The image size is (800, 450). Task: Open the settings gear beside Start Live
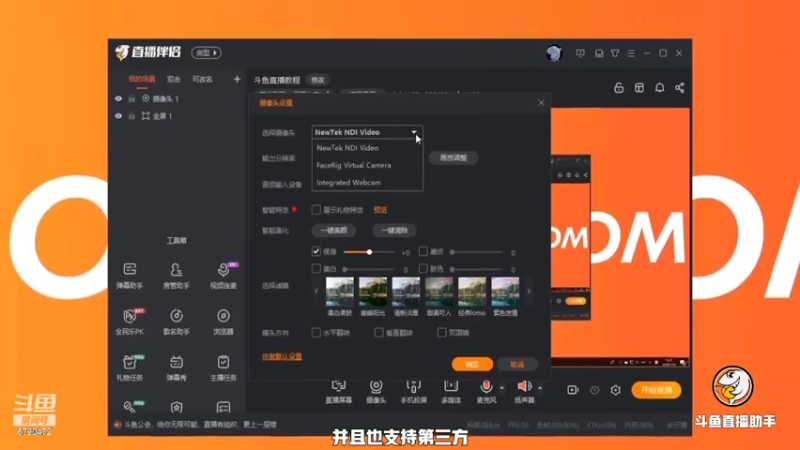click(615, 390)
